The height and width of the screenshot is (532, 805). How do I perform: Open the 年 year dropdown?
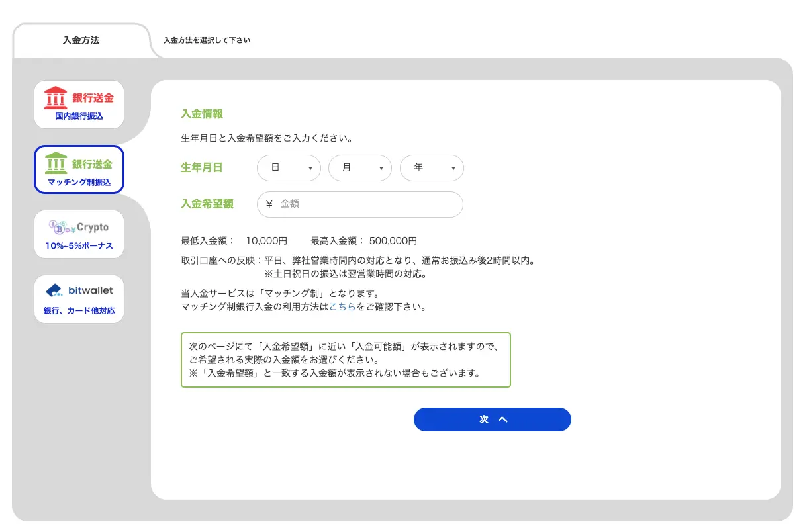(x=432, y=168)
